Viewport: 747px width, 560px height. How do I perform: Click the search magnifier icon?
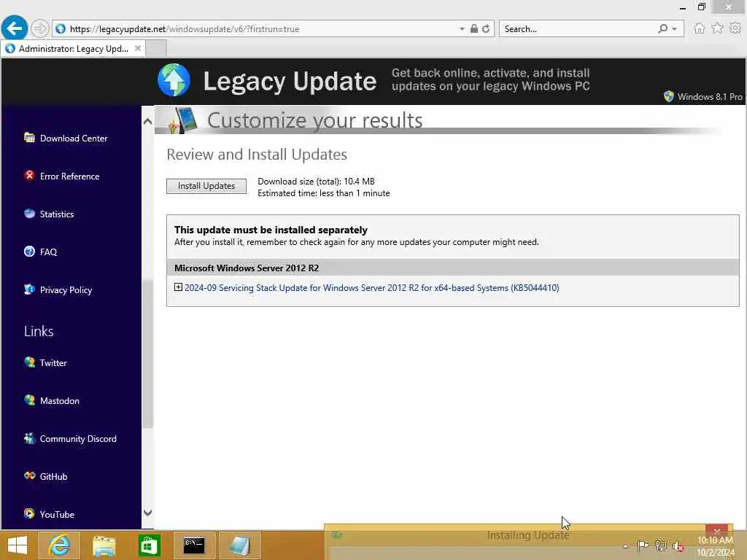(662, 28)
